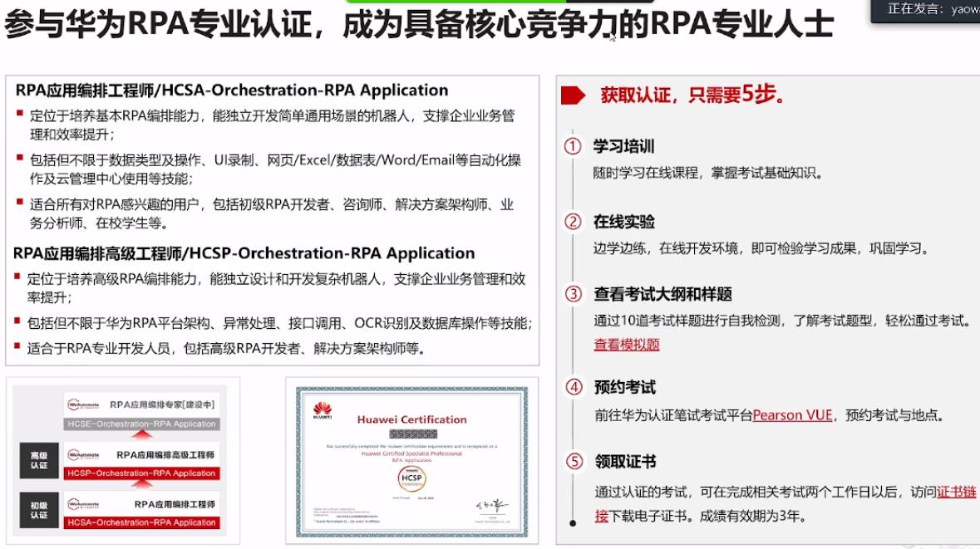This screenshot has width=980, height=549.
Task: Click the WeAutomate logo next to RPA应用编排高级工程师
Action: coord(84,454)
